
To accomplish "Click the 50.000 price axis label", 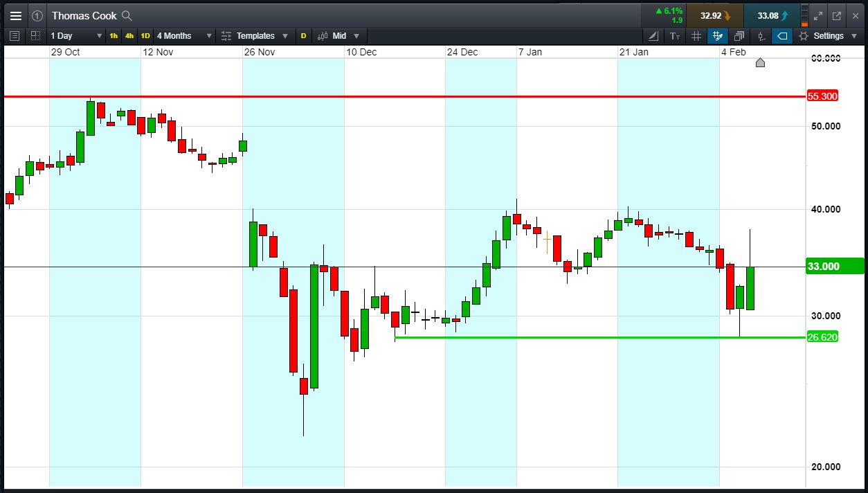I will click(x=825, y=126).
